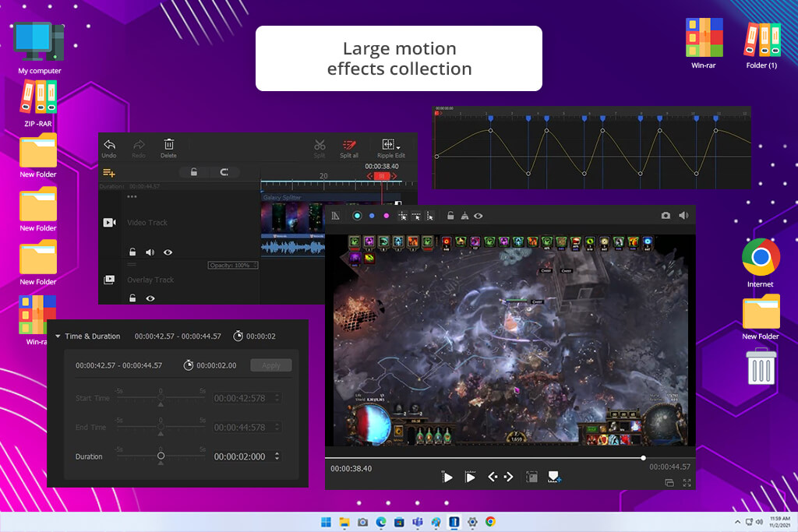Toggle the Overlay Track lock
This screenshot has width=798, height=532.
click(x=132, y=298)
